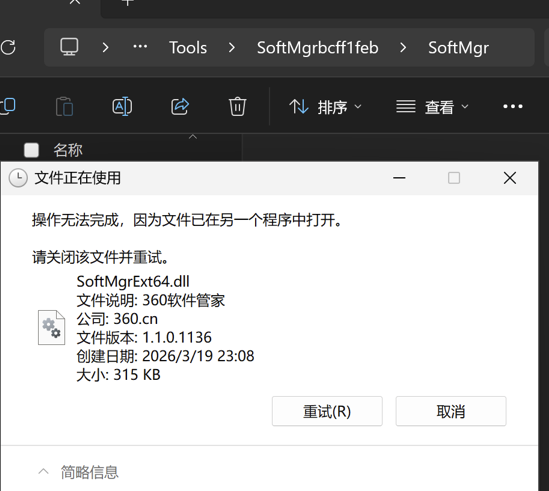Expand the chevron after Tools breadcrumb
549x491 pixels.
231,47
